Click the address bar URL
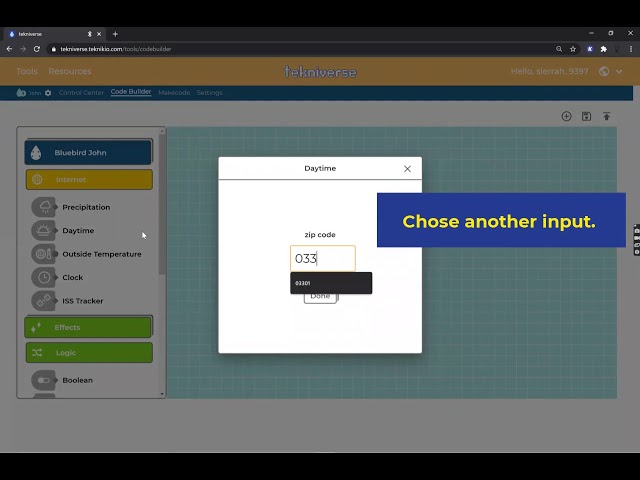 [x=116, y=49]
